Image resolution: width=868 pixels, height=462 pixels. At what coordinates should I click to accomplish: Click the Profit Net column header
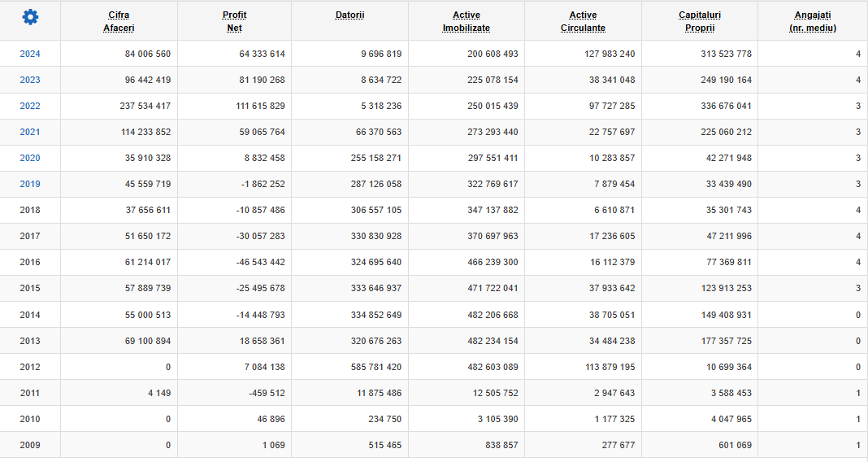click(x=234, y=21)
